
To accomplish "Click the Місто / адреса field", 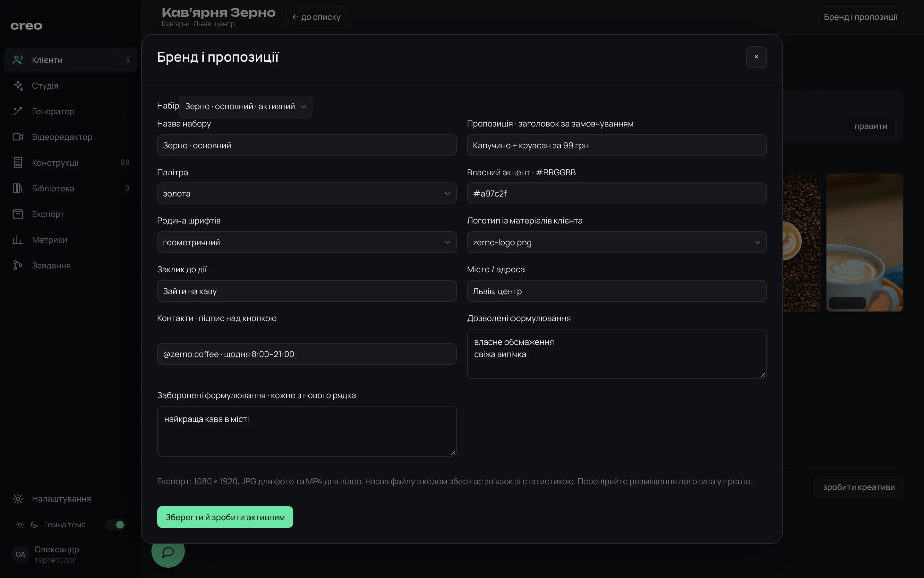I will tap(617, 291).
